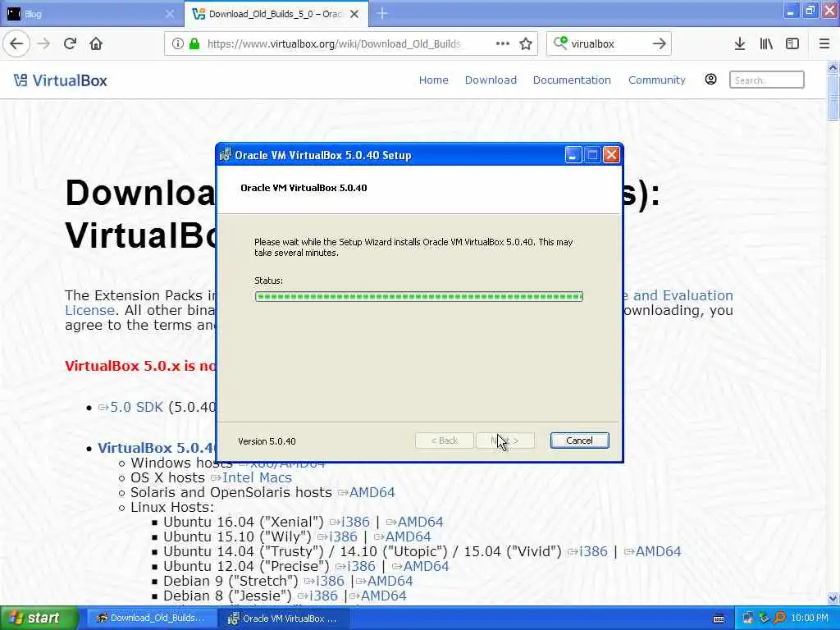Image resolution: width=840 pixels, height=630 pixels.
Task: Click Cancel in the VirtualBox Setup dialog
Action: point(579,441)
